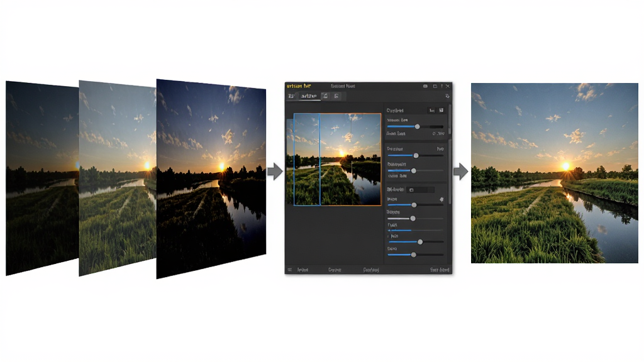Click the exclamation mark icon in the title bar

point(441,86)
